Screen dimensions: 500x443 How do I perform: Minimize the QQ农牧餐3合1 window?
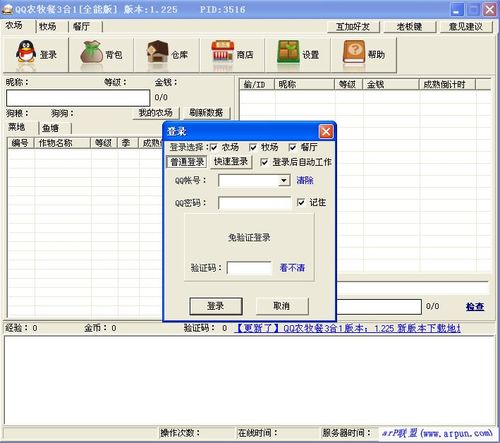[x=457, y=9]
